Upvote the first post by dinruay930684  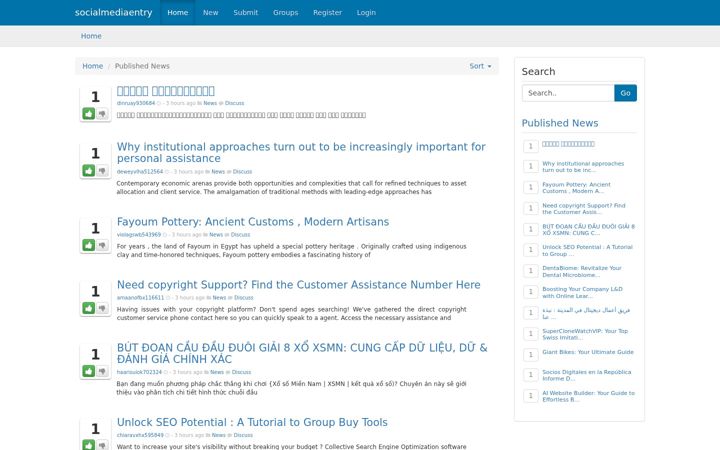point(89,113)
